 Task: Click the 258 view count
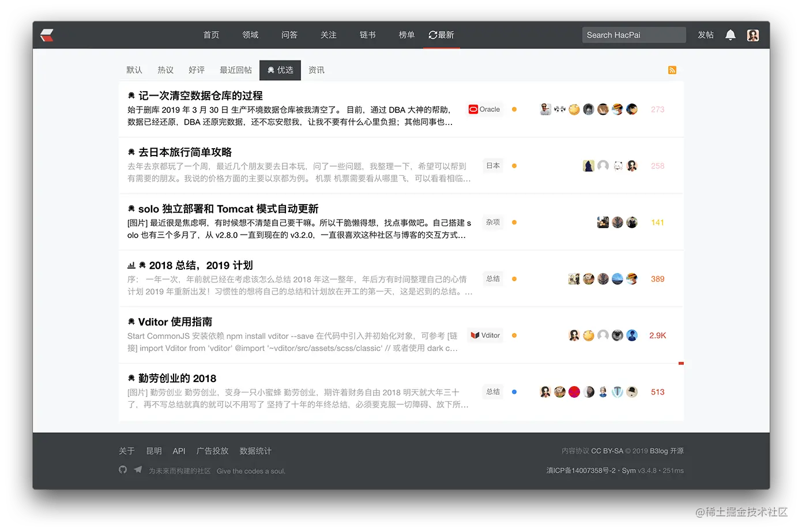click(x=657, y=166)
